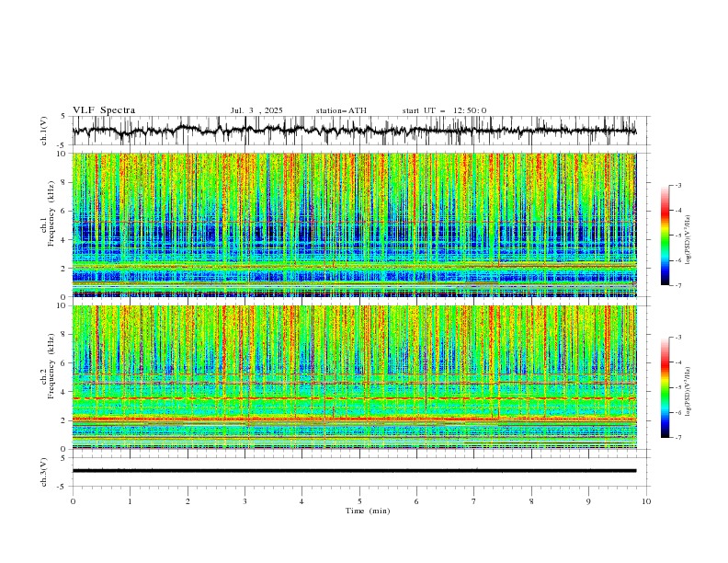Select the ch.2 color bar "log(PSD)(V²/Hz)" label
Viewport: 728px width, 563px height.
click(x=688, y=391)
